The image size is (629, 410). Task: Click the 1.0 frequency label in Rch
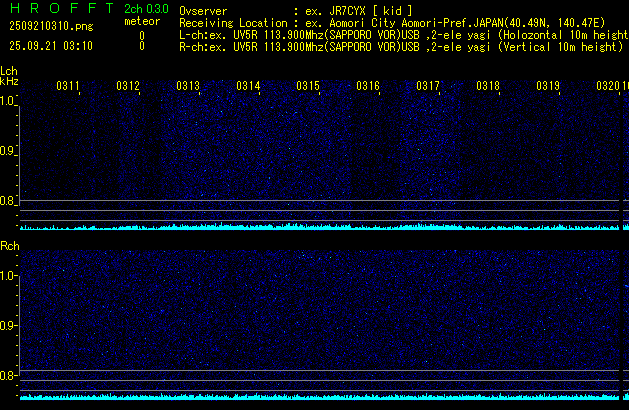pyautogui.click(x=8, y=275)
